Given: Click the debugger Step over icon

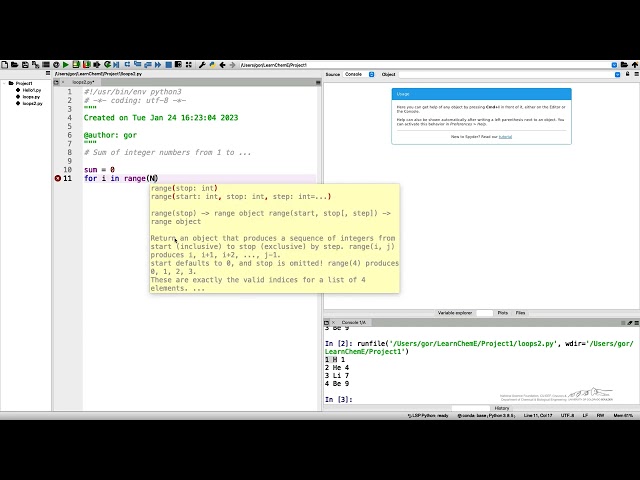Looking at the screenshot, I should coord(127,64).
